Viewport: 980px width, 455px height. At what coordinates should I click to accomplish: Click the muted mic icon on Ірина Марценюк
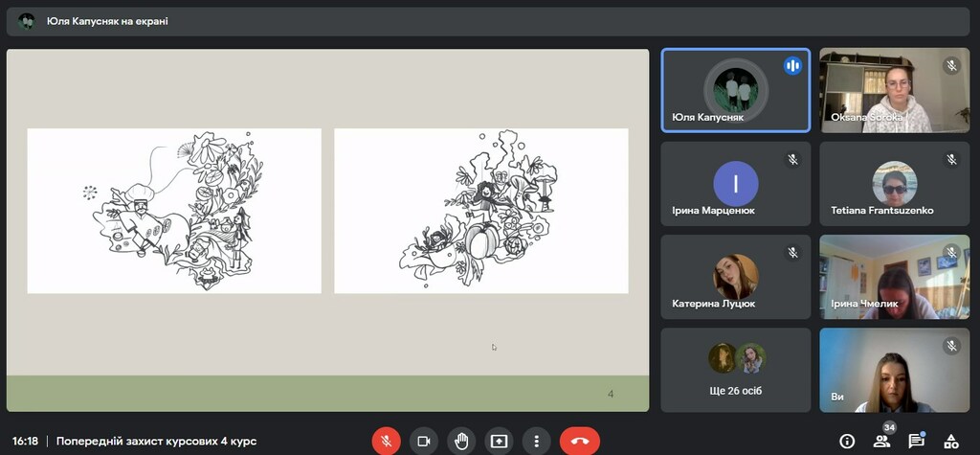792,159
